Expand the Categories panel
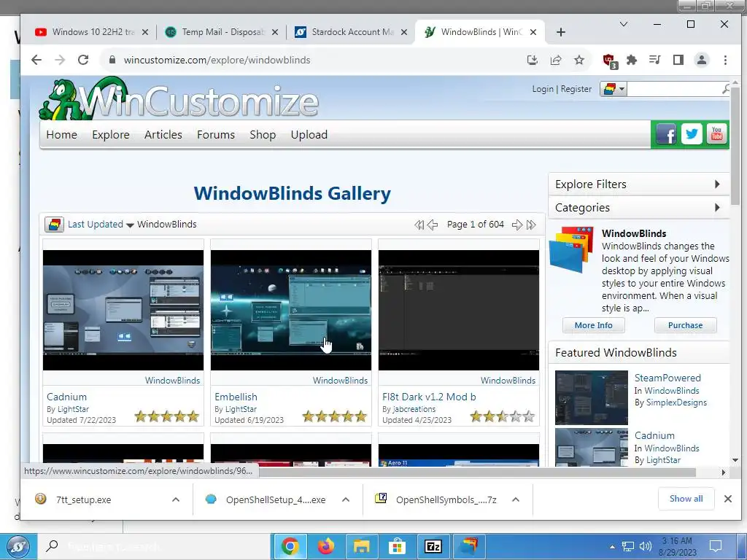This screenshot has height=560, width=747. pyautogui.click(x=639, y=208)
